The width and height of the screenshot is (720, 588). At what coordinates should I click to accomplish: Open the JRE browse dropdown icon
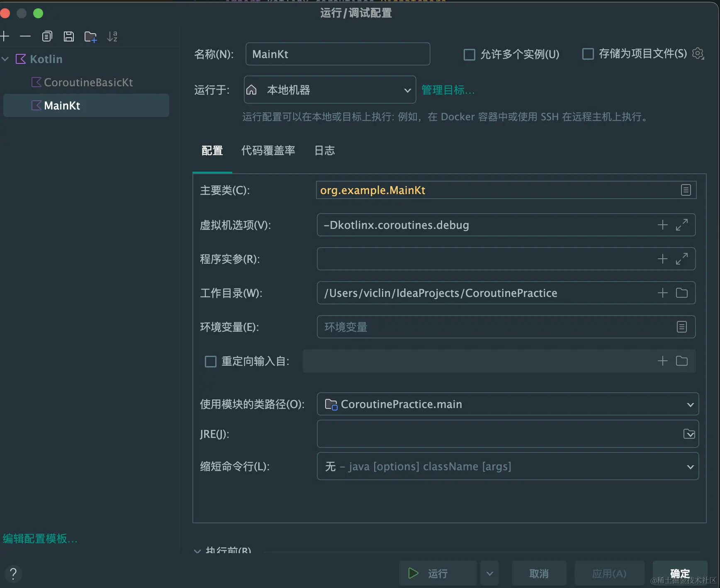[689, 434]
